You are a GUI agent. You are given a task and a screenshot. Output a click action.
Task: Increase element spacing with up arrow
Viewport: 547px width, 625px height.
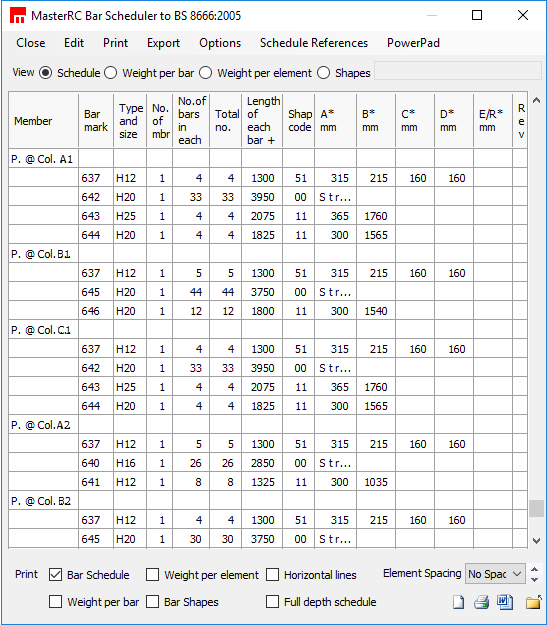coord(535,570)
